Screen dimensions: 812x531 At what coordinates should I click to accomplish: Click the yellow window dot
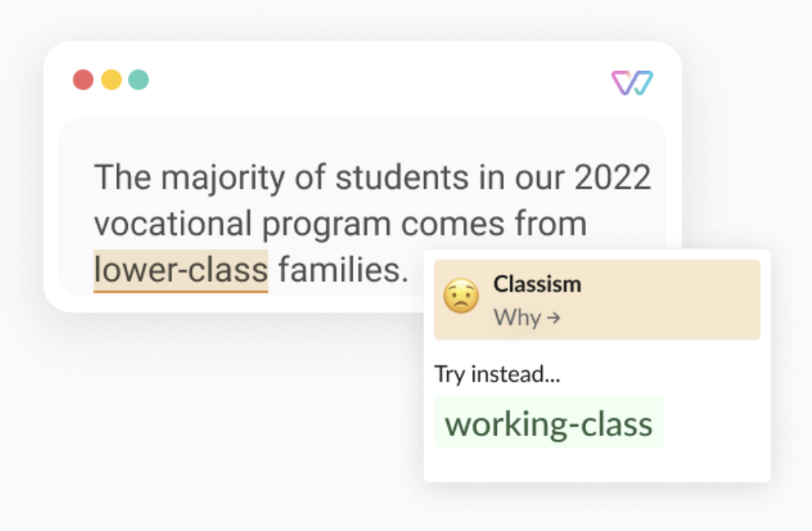(111, 80)
